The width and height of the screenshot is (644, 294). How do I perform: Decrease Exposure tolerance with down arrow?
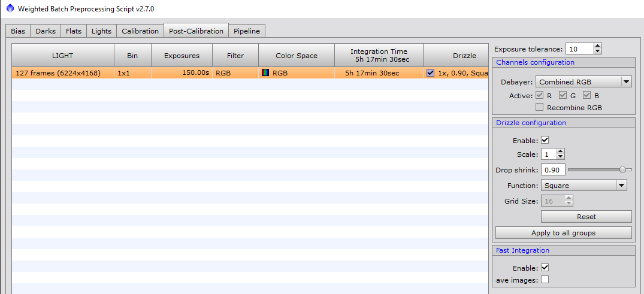(597, 51)
